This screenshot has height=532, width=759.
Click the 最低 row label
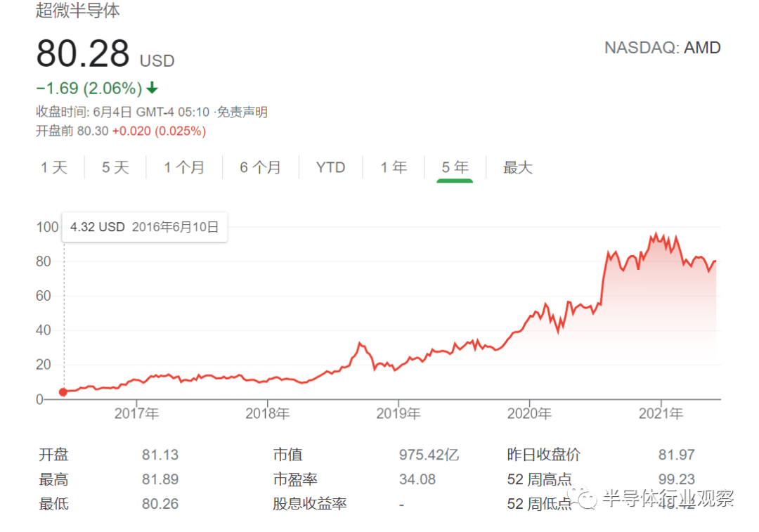pos(53,504)
